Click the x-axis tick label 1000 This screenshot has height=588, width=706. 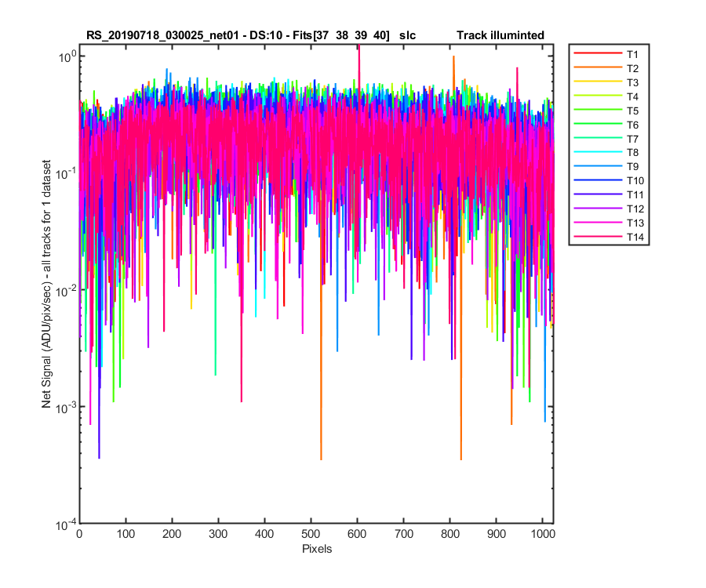(543, 534)
